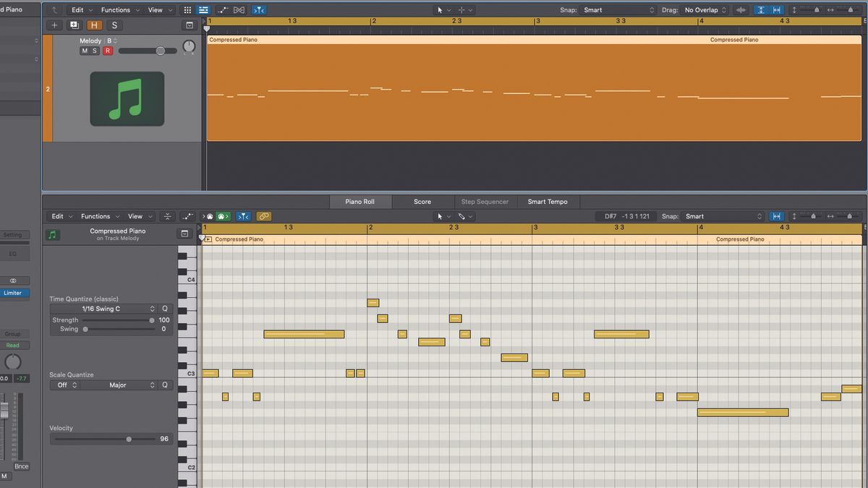Switch to the Score tab
Image resolution: width=868 pixels, height=488 pixels.
click(422, 202)
